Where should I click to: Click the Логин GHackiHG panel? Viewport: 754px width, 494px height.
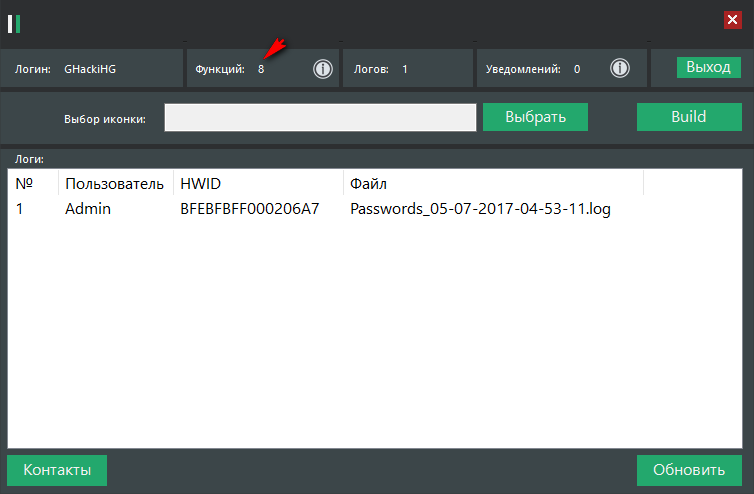pos(92,69)
